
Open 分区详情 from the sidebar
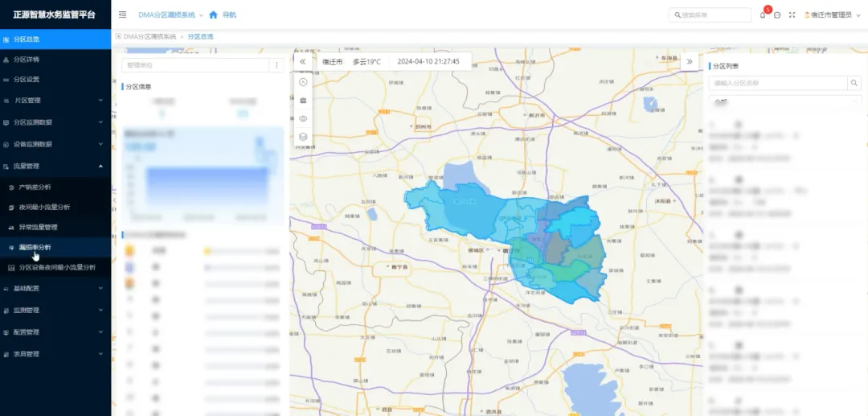point(27,60)
